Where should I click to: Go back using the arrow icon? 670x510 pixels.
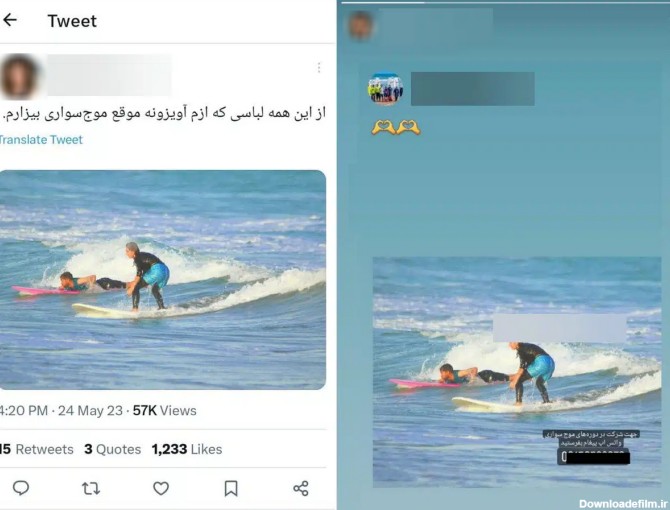coord(9,20)
